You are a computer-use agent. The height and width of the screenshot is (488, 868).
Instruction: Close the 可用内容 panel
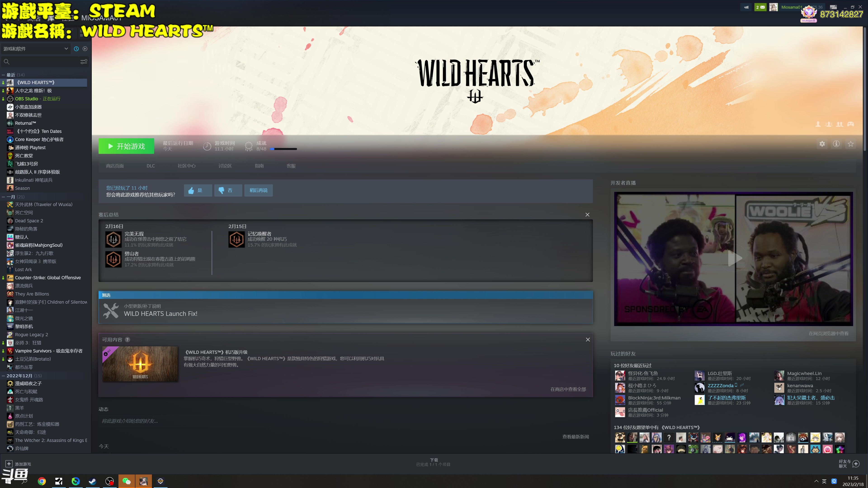coord(588,340)
